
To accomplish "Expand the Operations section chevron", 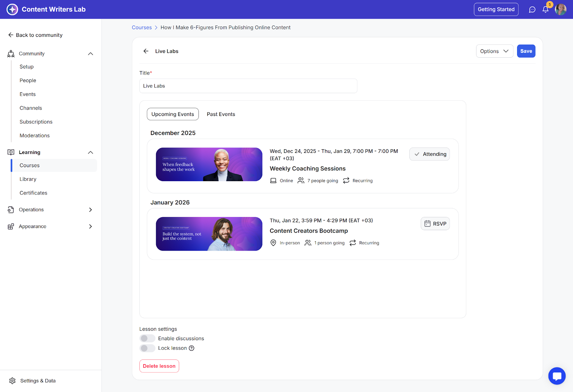I will click(x=91, y=210).
